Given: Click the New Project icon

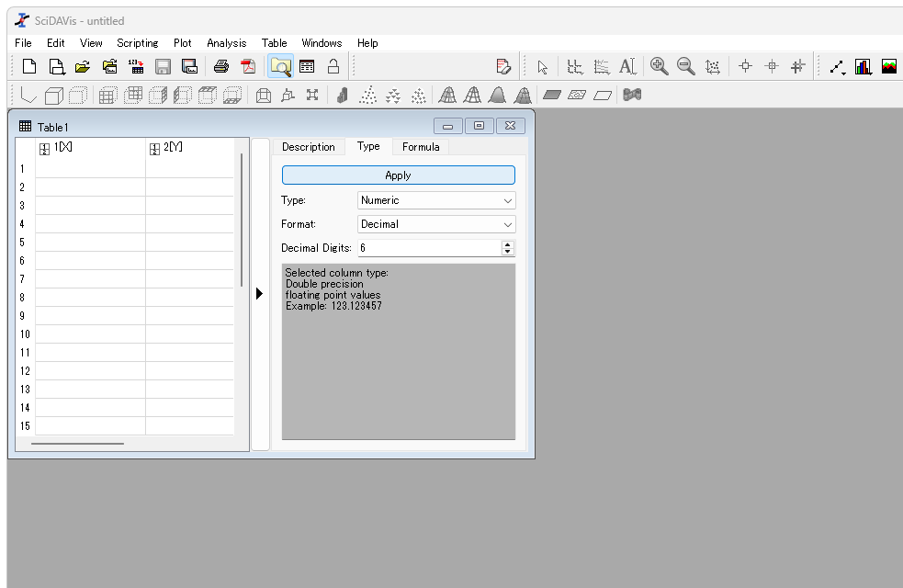Looking at the screenshot, I should (29, 66).
